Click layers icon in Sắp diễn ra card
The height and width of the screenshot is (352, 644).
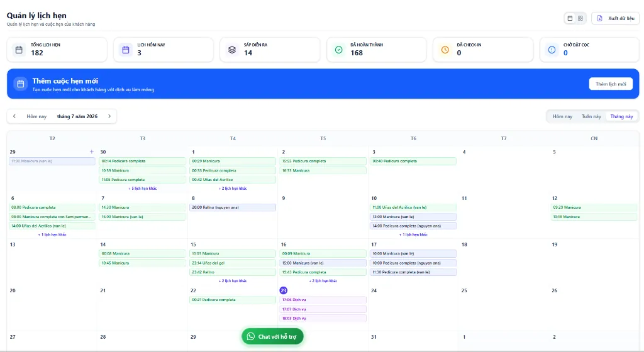click(232, 50)
